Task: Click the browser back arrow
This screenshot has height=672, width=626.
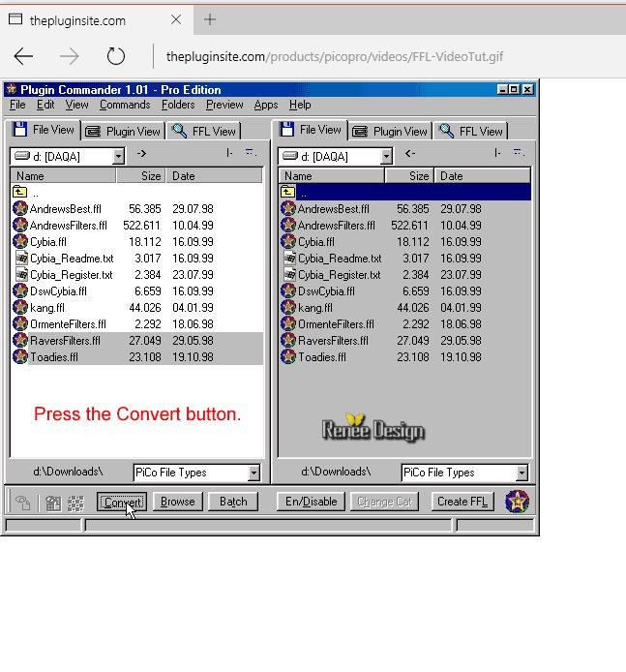Action: [23, 56]
